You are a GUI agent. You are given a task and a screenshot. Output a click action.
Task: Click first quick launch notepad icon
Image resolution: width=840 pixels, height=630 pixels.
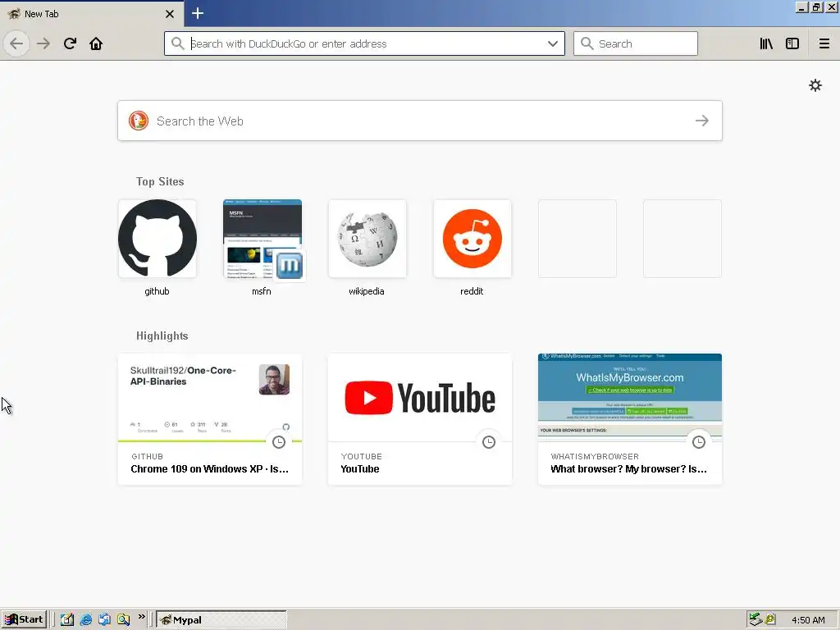tap(66, 619)
